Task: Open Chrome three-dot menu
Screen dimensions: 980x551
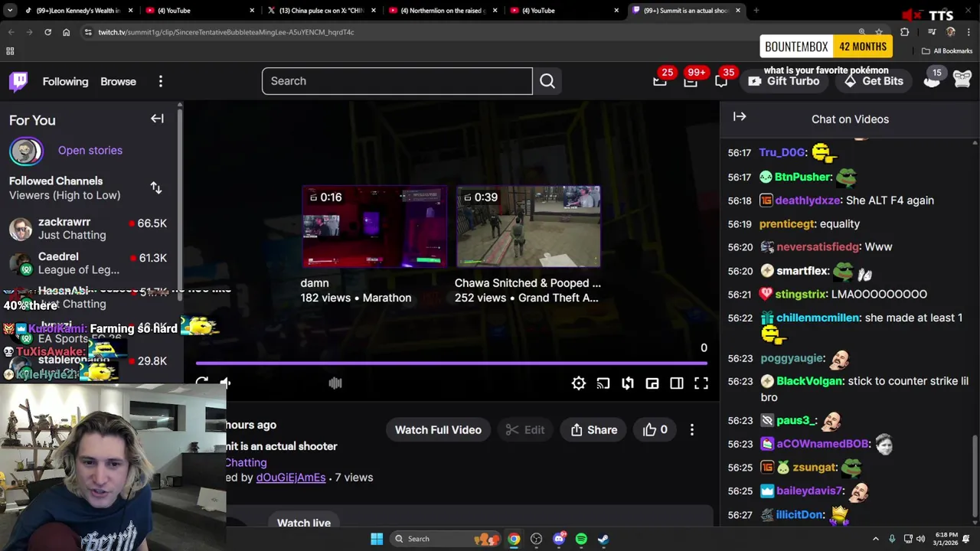Action: [969, 32]
